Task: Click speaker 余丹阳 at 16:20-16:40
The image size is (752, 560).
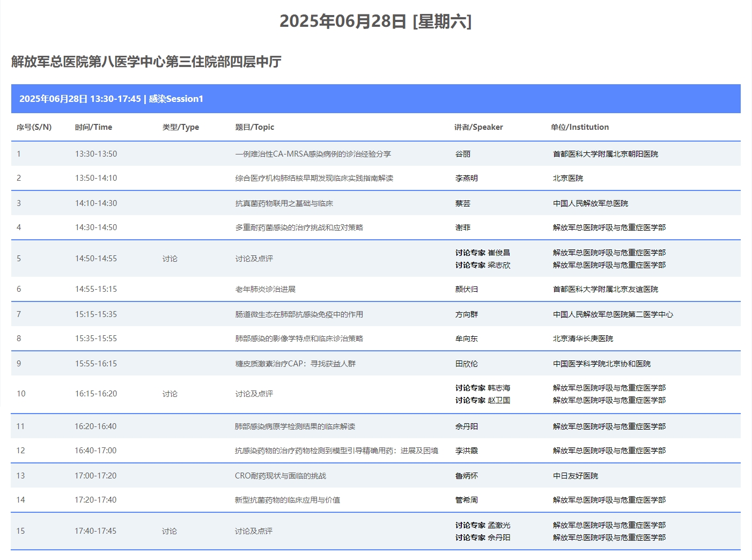Action: coord(467,426)
